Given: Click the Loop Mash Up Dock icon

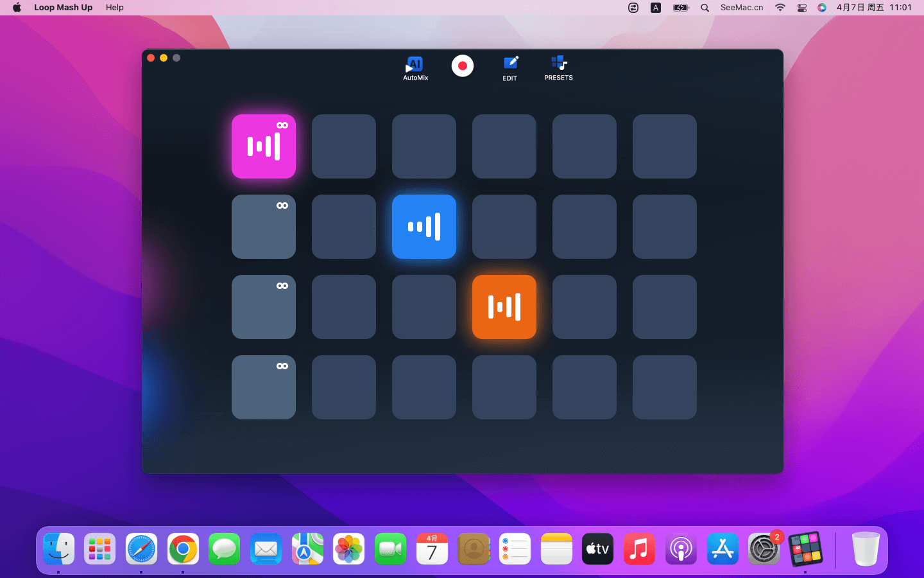Looking at the screenshot, I should click(x=805, y=549).
